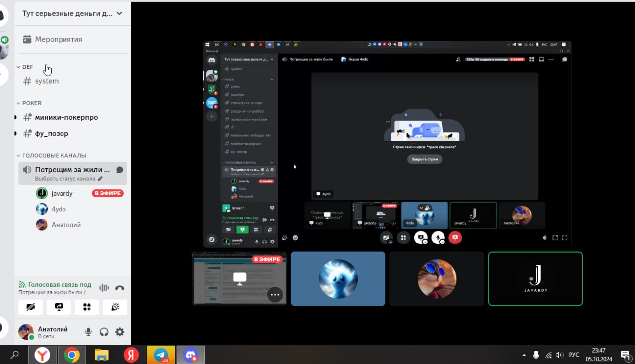Screen dimensions: 635x364
Task: Select Анатолий sunglasses avatar tile in bottom row
Action: (437, 279)
